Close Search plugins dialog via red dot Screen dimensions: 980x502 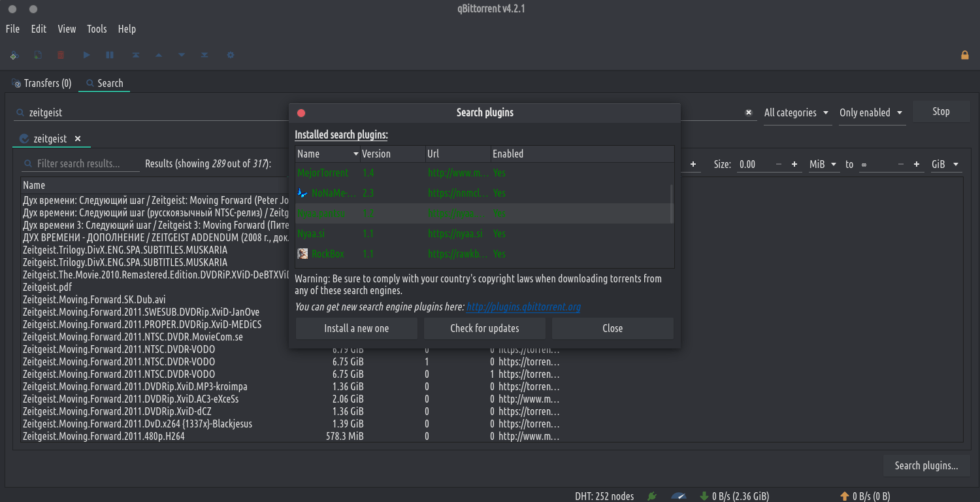pyautogui.click(x=301, y=112)
